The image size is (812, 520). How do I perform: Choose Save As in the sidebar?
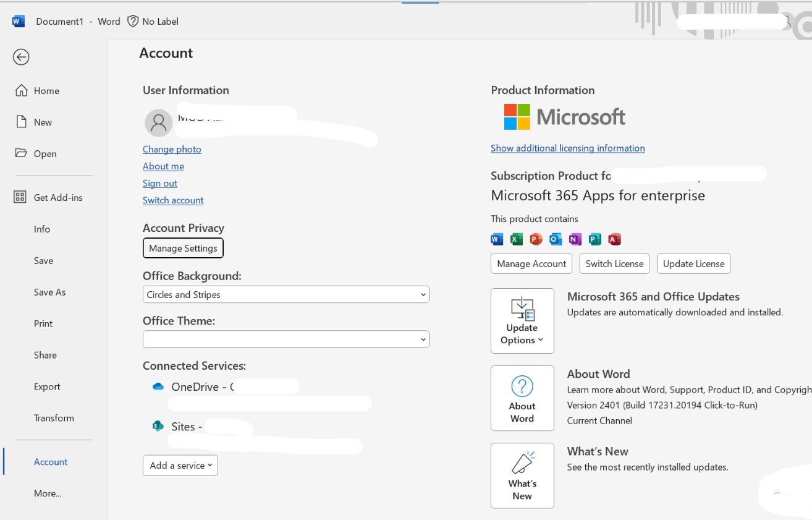49,292
